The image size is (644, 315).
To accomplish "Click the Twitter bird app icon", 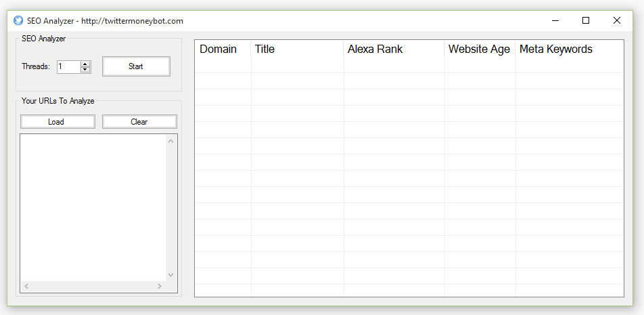I will pyautogui.click(x=18, y=20).
